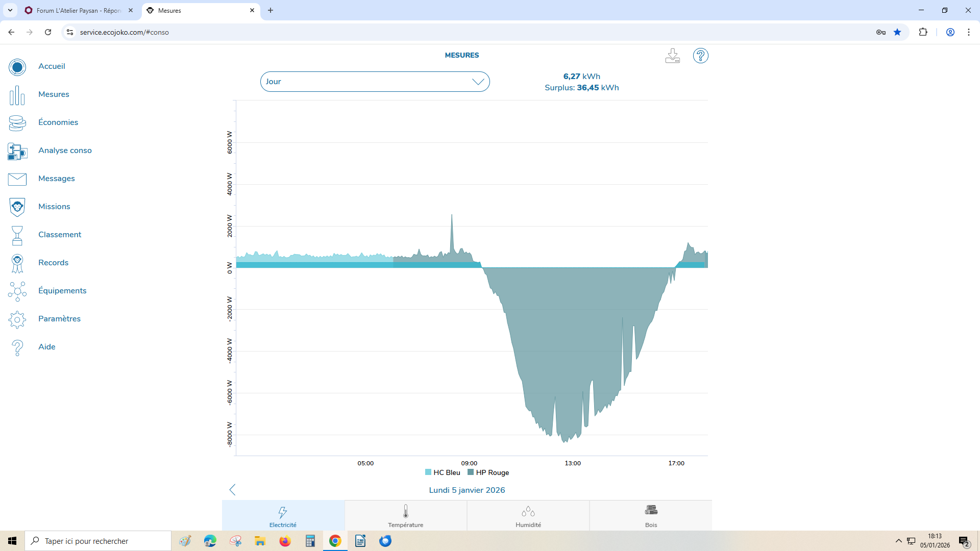Screen dimensions: 980x551
Task: Open the Analyse conso icon
Action: tap(17, 151)
